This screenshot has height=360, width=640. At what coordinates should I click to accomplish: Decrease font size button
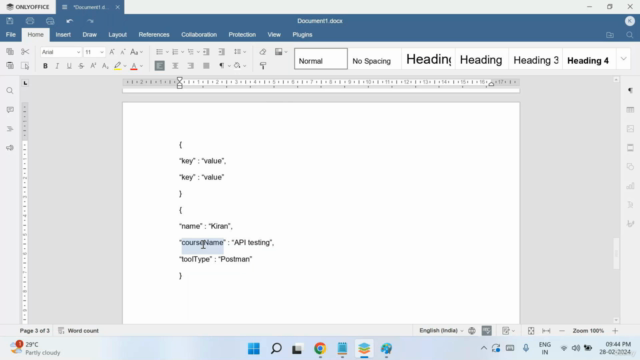tap(123, 52)
